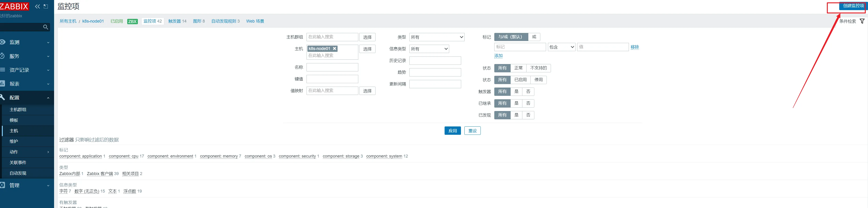Select 已启用 status filter option

pos(520,80)
